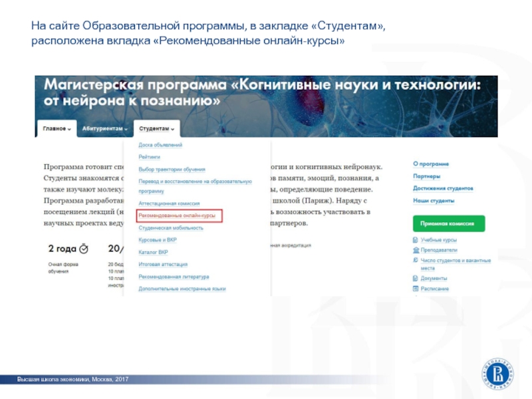This screenshot has height=399, width=532.
Task: Click the document icon beside 'Документы'
Action: click(415, 278)
